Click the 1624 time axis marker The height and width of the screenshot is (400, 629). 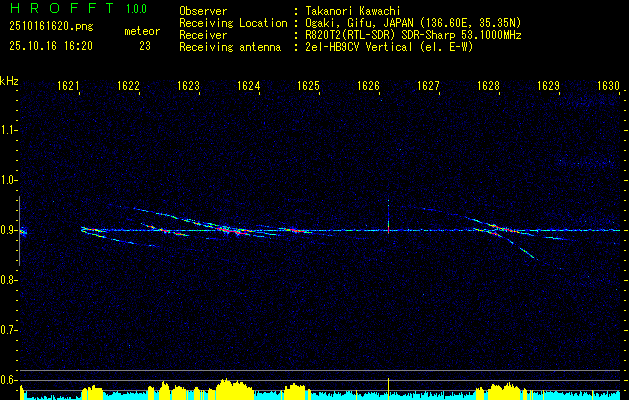click(x=249, y=86)
